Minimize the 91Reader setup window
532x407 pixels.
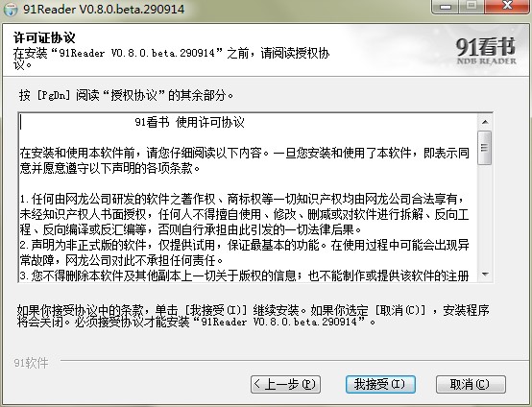pyautogui.click(x=446, y=6)
